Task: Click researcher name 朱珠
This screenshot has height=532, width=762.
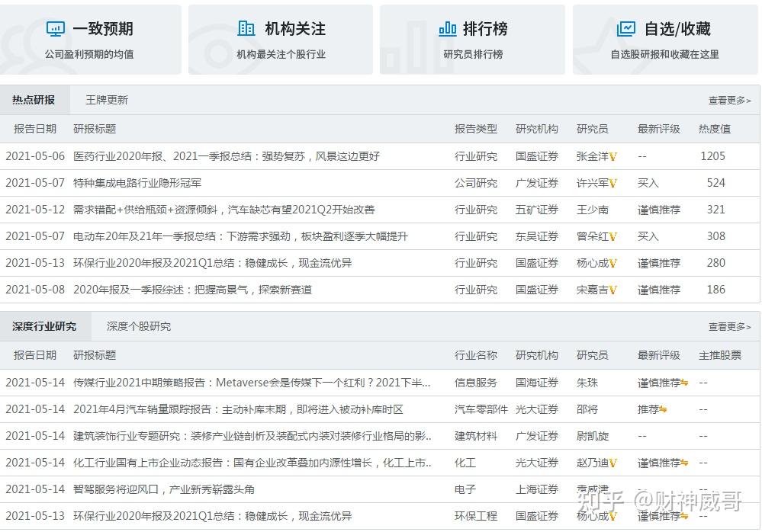Action: point(587,383)
